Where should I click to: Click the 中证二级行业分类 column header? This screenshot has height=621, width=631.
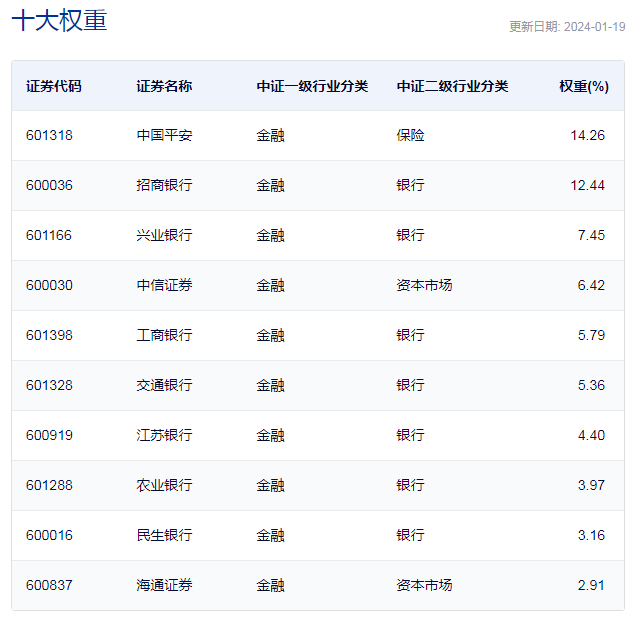tap(452, 86)
